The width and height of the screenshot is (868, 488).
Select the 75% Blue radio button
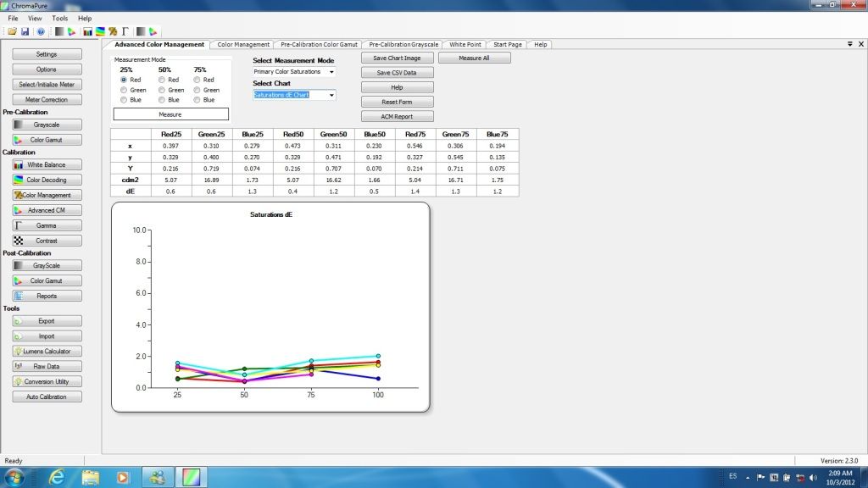[x=197, y=100]
